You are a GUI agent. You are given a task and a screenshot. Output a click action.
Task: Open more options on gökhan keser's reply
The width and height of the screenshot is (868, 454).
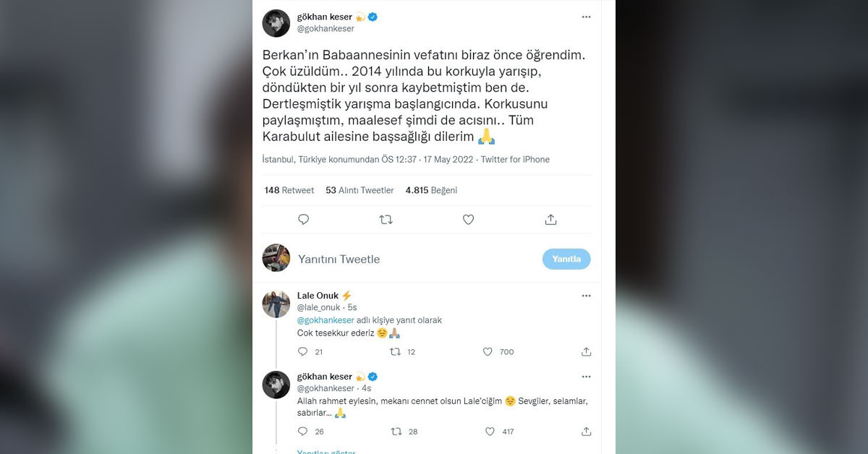pyautogui.click(x=586, y=377)
